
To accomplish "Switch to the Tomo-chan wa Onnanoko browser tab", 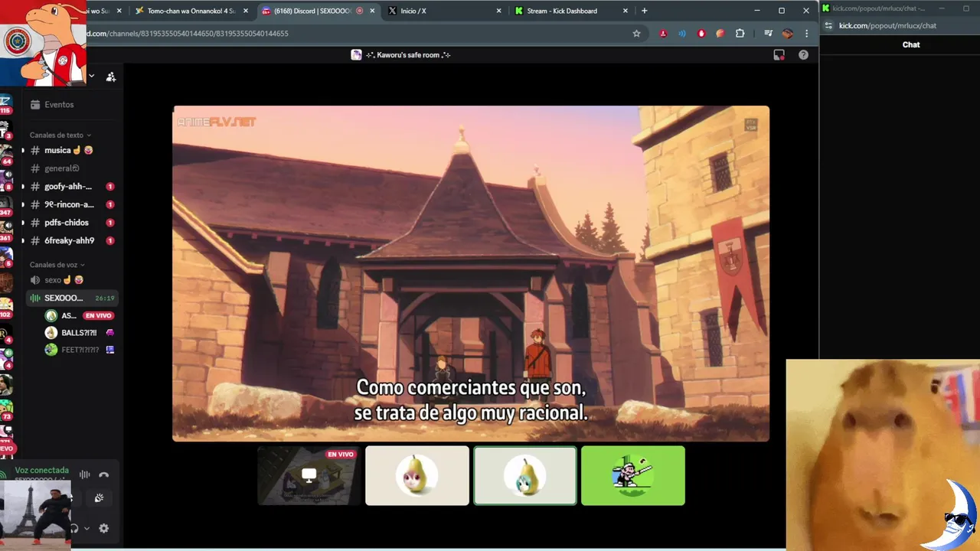I will (191, 11).
